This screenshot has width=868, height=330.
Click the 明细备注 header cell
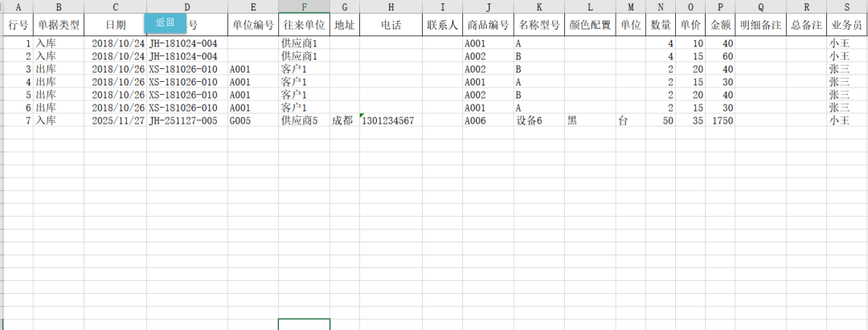click(x=760, y=25)
